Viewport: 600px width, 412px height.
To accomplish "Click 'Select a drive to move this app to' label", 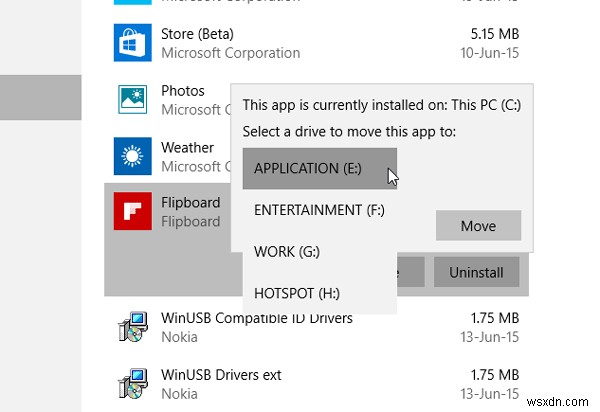I will (x=349, y=132).
